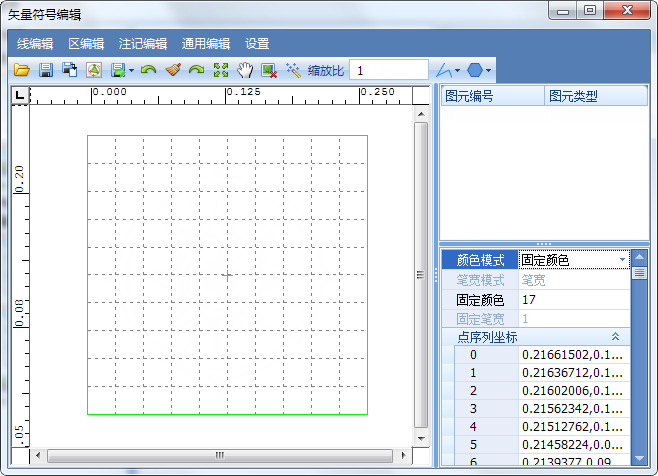
Task: Click the open folder icon
Action: (22, 71)
